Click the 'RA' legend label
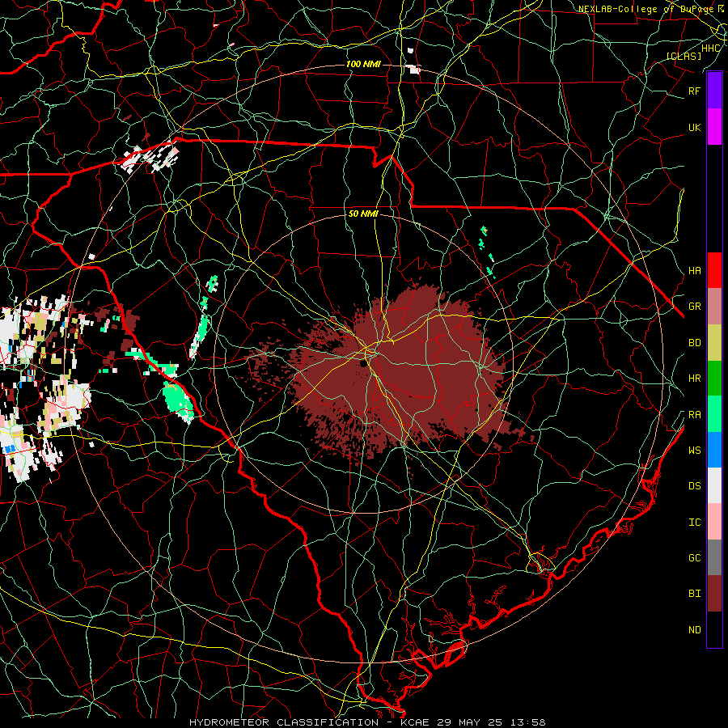This screenshot has height=728, width=728. point(694,414)
